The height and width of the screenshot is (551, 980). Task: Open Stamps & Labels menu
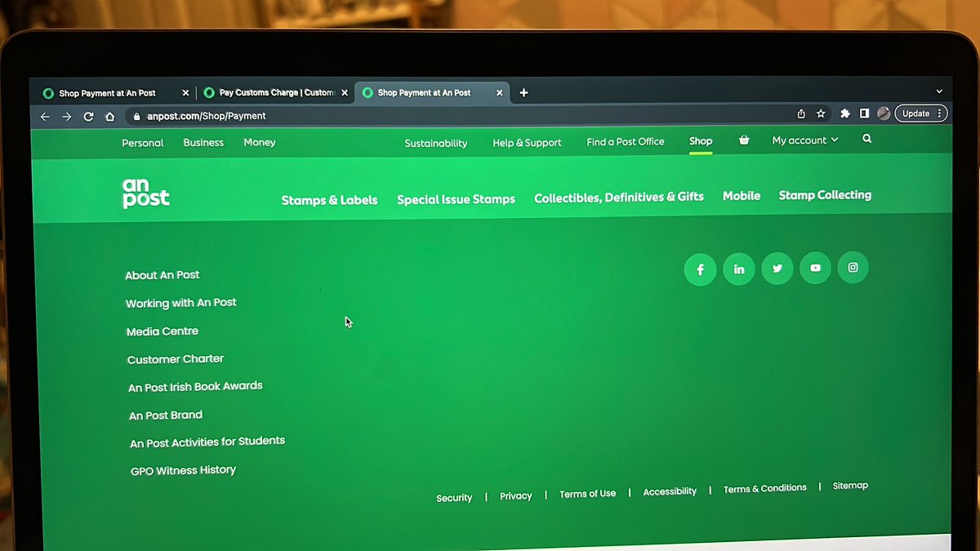pyautogui.click(x=329, y=200)
